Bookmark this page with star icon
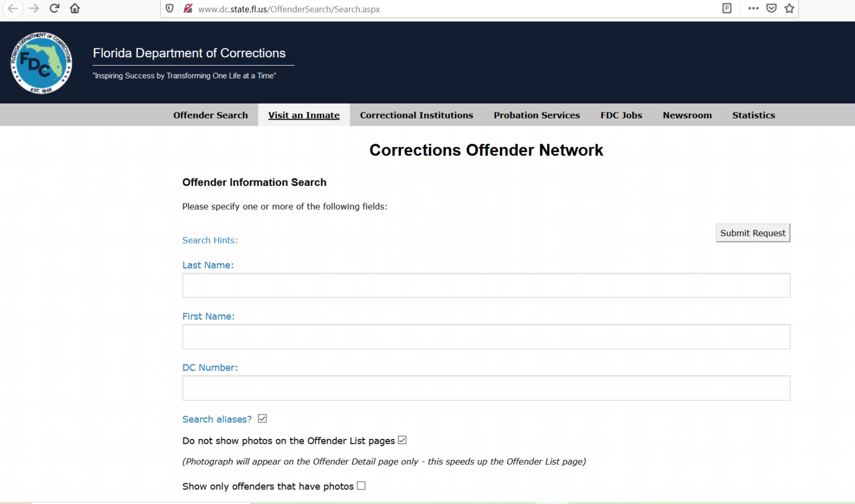 point(789,8)
